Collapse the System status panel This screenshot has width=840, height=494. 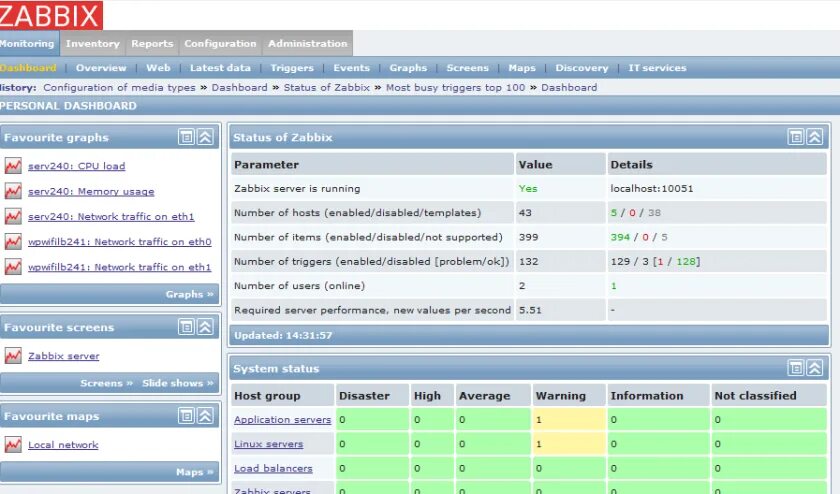coord(815,368)
